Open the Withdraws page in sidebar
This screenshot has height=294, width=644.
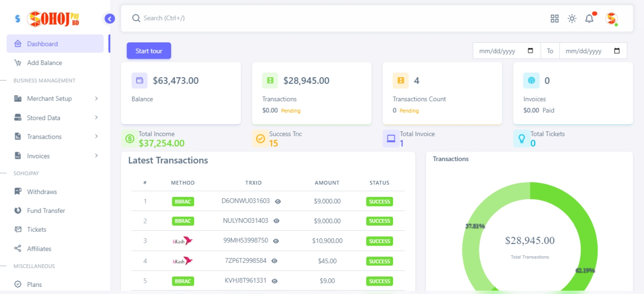[x=42, y=192]
